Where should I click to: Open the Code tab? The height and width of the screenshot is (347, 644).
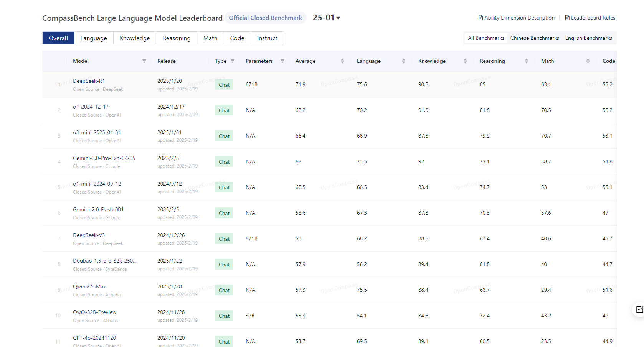(237, 38)
